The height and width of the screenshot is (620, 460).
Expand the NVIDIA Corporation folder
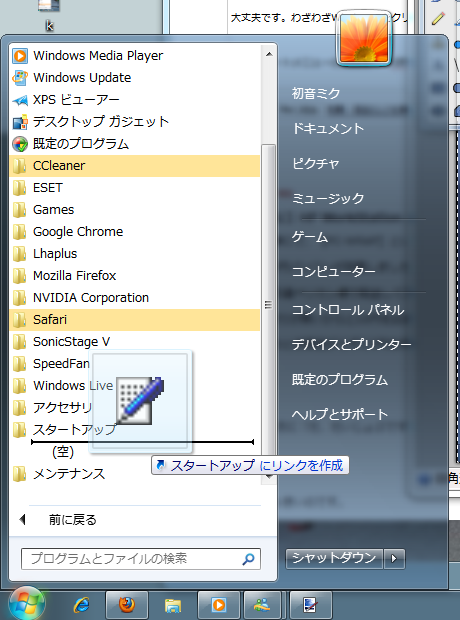[x=134, y=298]
